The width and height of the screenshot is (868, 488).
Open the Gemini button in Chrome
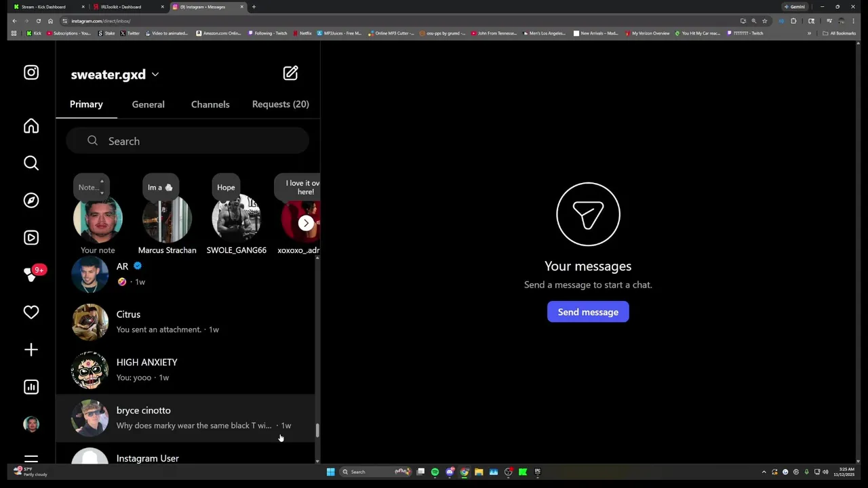(x=794, y=7)
